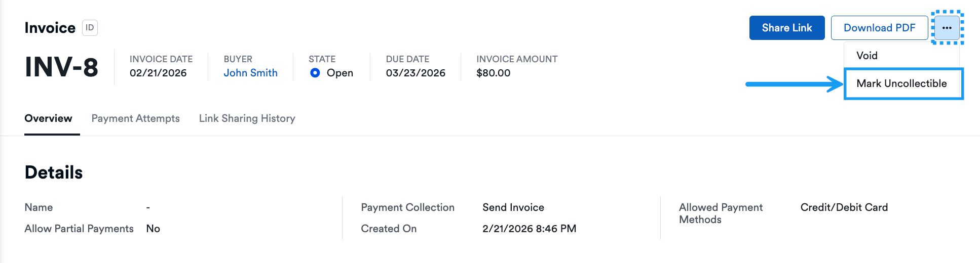Open buyer John Smith's profile link
980x263 pixels.
tap(250, 73)
